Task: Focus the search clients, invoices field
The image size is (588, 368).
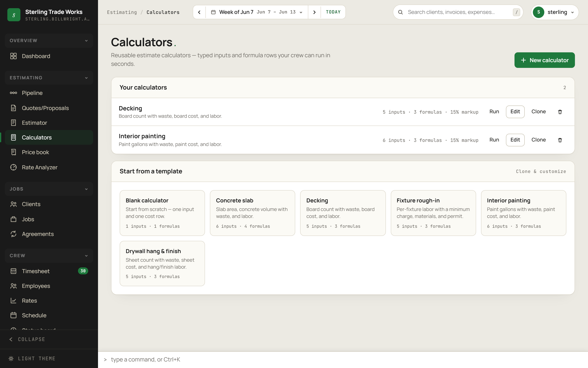Action: coord(458,12)
